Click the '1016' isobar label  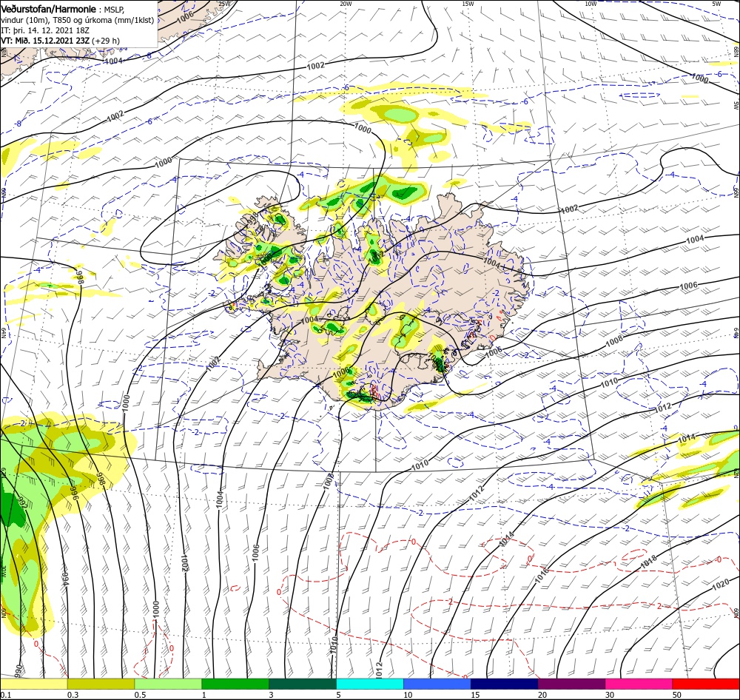(x=542, y=576)
